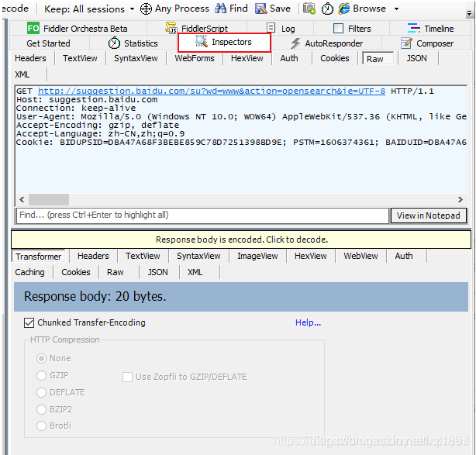Select request SyntaxView inspector tab
Image resolution: width=476 pixels, height=455 pixels.
pos(136,58)
